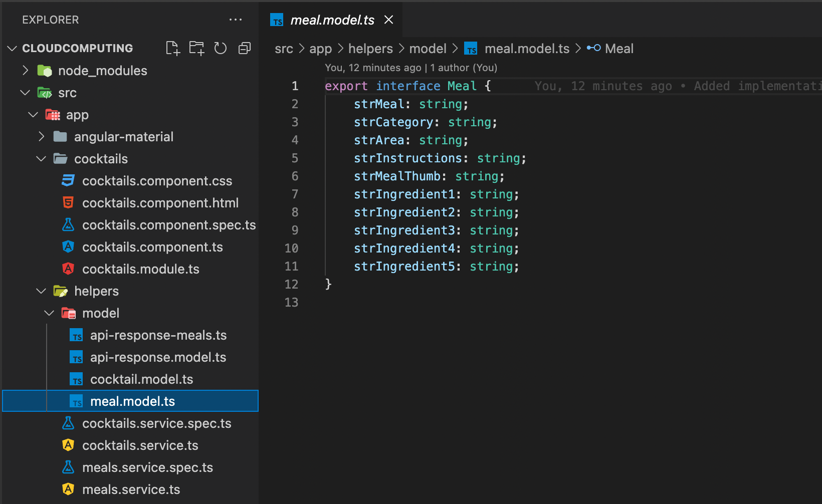Expand the node_modules folder
This screenshot has width=822, height=504.
click(x=26, y=70)
